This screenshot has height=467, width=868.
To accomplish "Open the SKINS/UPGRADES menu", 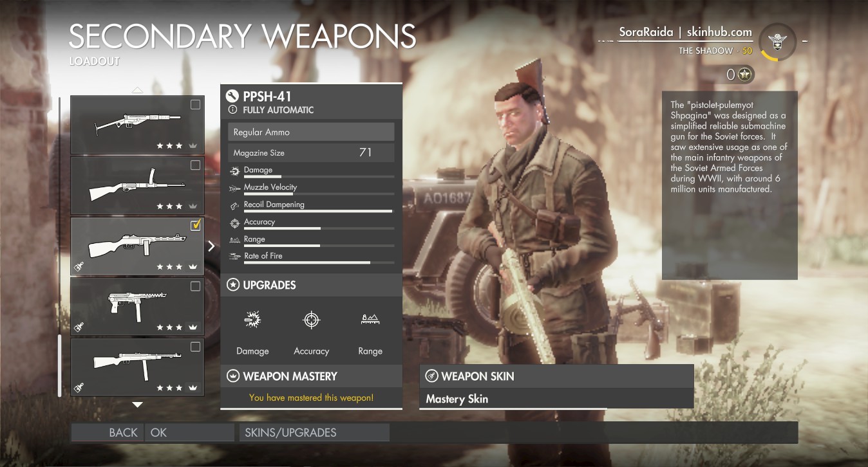I will pyautogui.click(x=314, y=432).
